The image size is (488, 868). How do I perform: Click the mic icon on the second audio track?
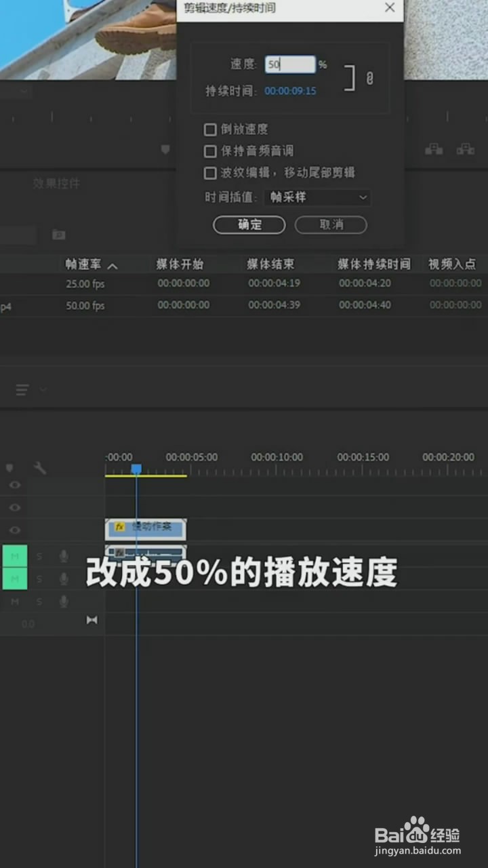(x=64, y=578)
